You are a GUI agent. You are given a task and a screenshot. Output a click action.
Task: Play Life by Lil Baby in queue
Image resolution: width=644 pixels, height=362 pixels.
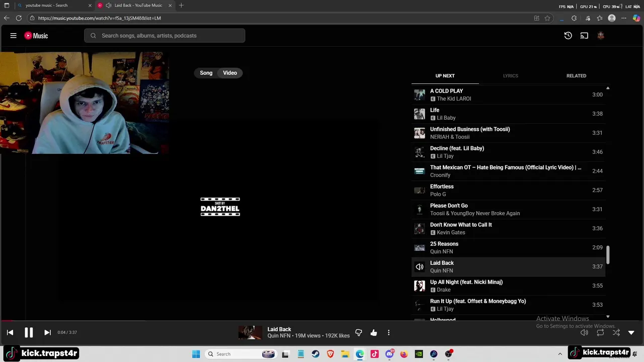(508, 114)
